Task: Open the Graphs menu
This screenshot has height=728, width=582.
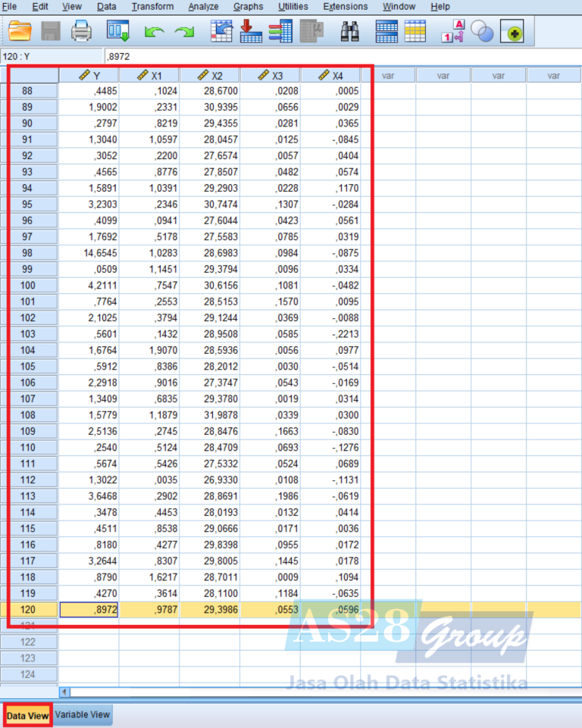Action: (248, 7)
